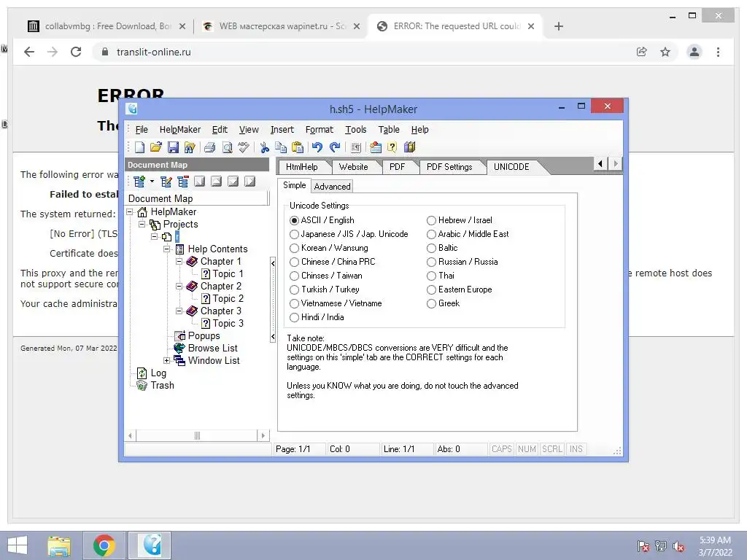Bookmark the page with the star icon

[x=665, y=52]
